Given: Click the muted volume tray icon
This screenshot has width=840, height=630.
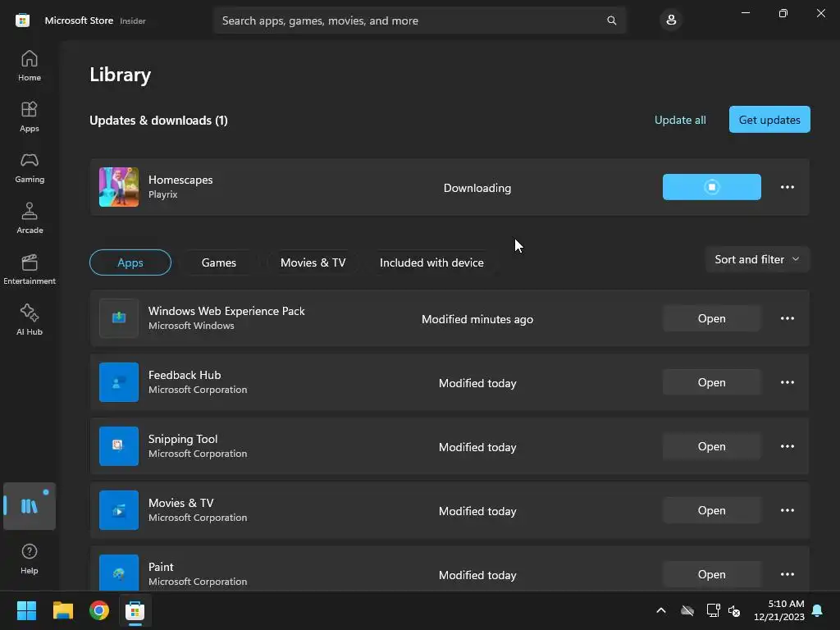Looking at the screenshot, I should [x=734, y=610].
